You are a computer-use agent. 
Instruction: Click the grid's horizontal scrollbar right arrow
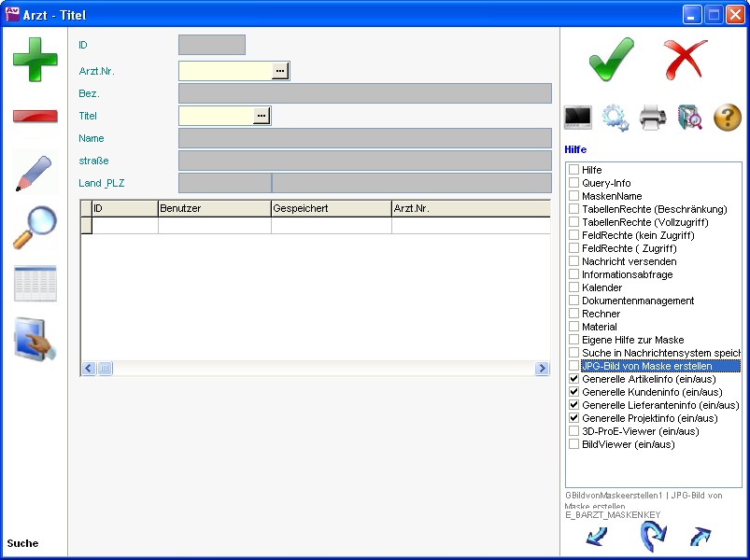coord(542,369)
